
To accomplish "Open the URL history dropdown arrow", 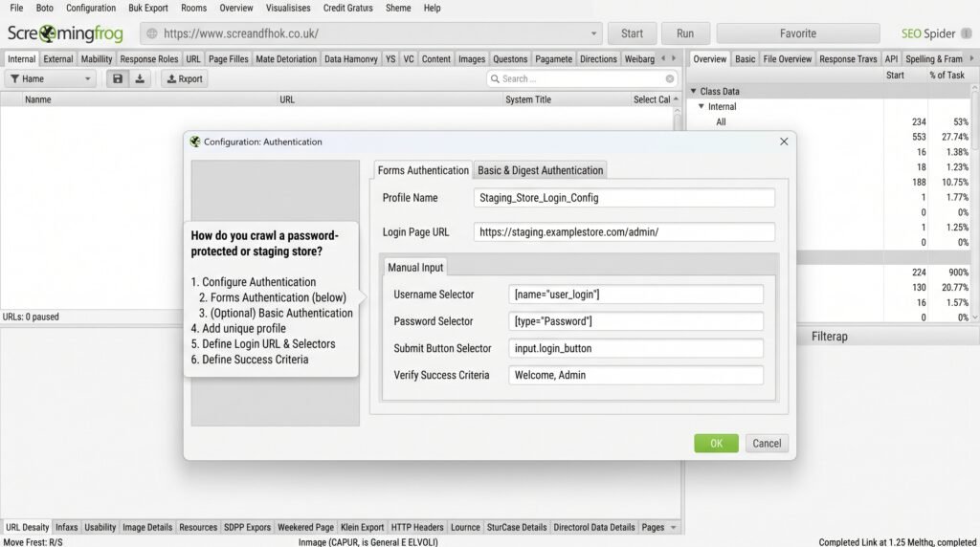I will tap(593, 33).
